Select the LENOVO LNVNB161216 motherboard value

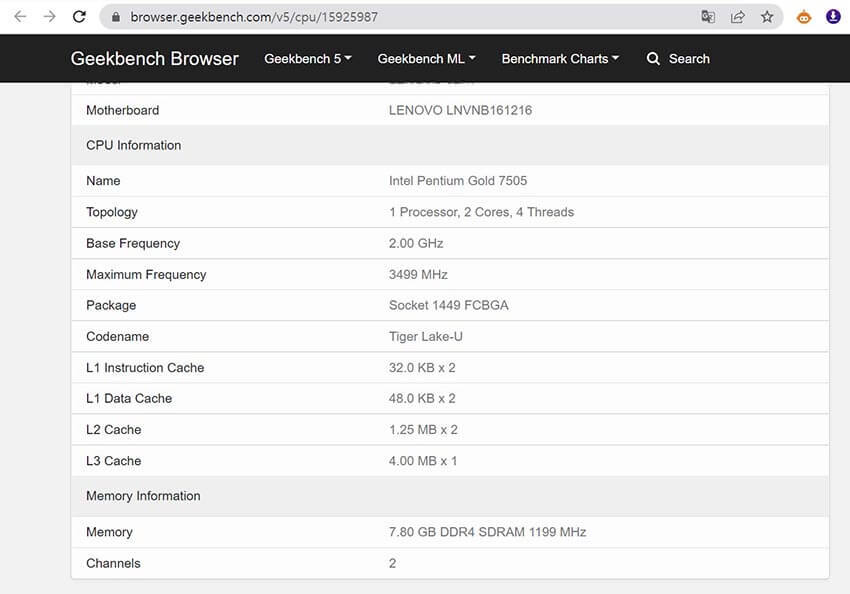[460, 110]
